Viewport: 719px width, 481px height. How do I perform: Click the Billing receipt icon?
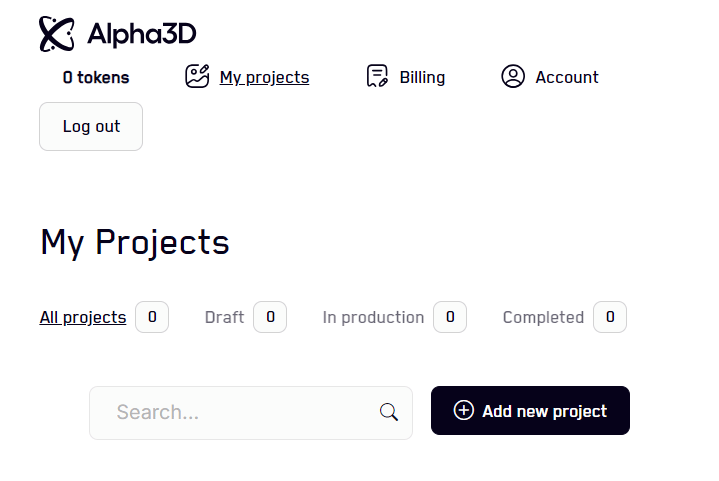(377, 77)
